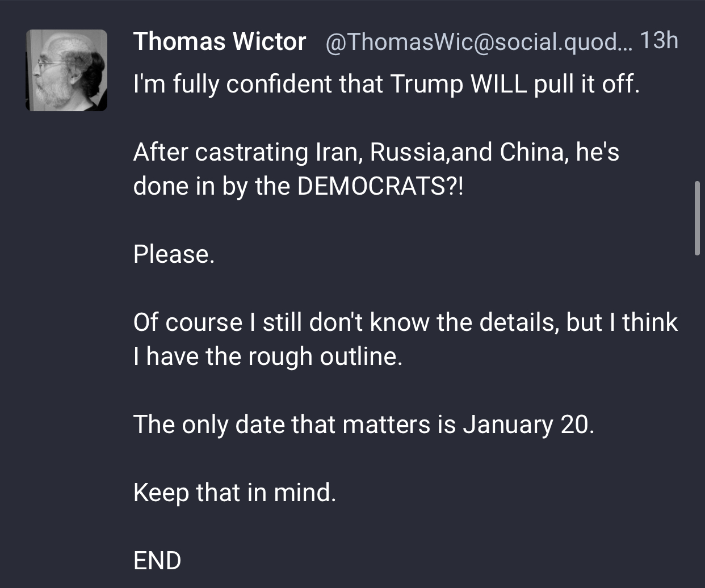The width and height of the screenshot is (705, 588).
Task: Click the word END at the bottom
Action: tap(157, 560)
